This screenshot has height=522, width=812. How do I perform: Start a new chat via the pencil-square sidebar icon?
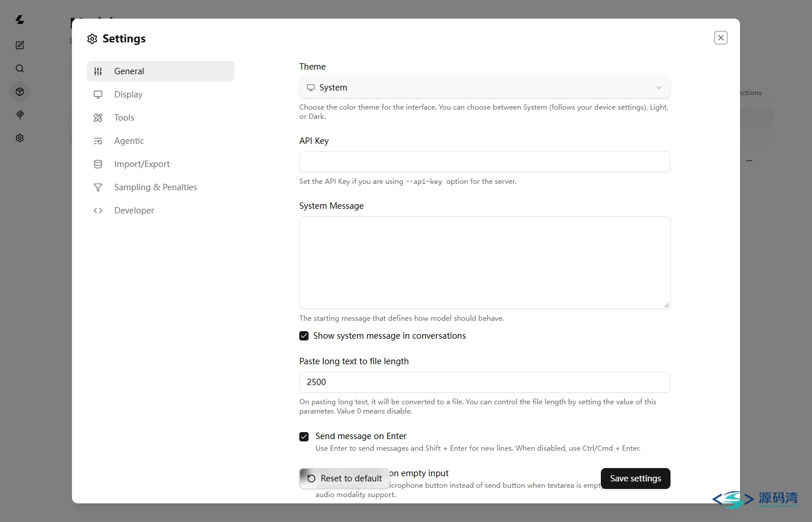(20, 45)
